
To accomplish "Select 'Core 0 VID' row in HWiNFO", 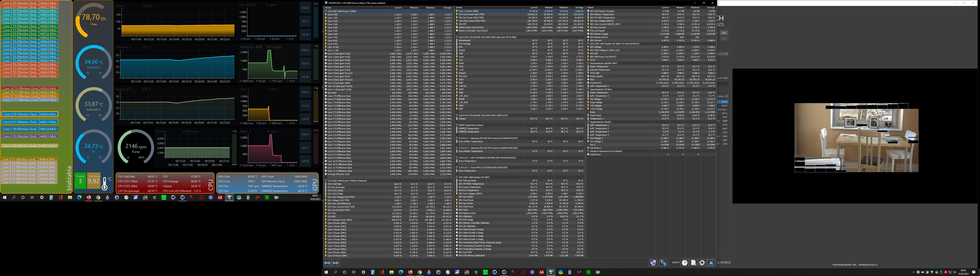I will (x=389, y=15).
